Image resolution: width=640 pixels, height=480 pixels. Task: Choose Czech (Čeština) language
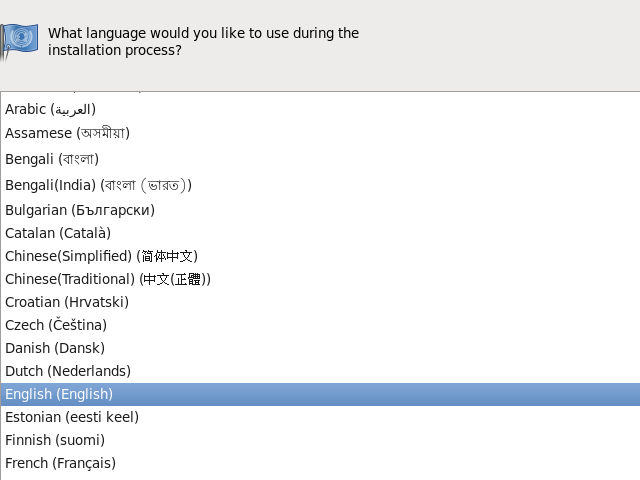[x=56, y=325]
